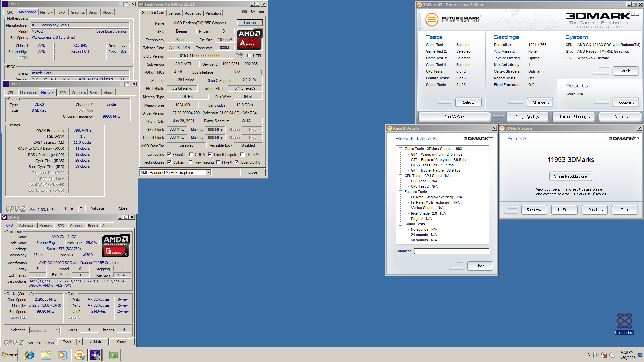The width and height of the screenshot is (644, 362).
Task: Launch Windows Media Player from the taskbar
Action: (62, 355)
